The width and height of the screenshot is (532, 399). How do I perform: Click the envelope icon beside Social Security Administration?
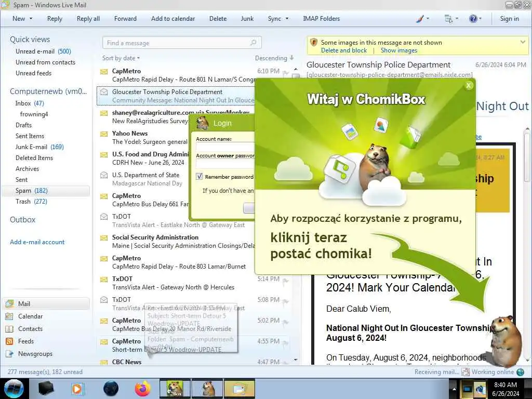coord(104,238)
